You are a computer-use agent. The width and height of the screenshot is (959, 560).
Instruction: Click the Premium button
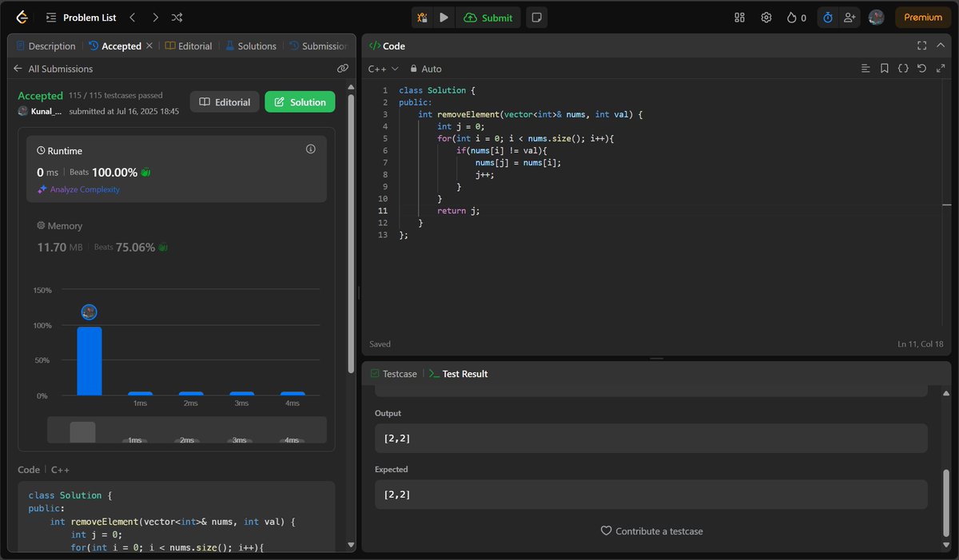(923, 18)
